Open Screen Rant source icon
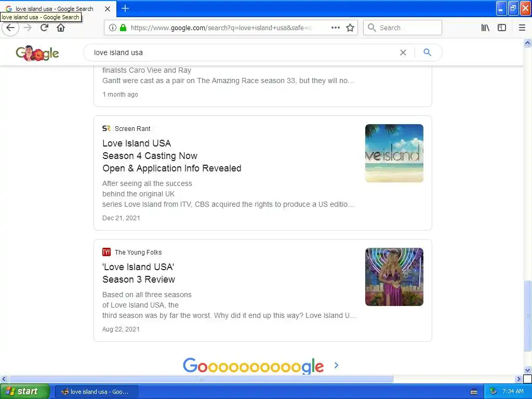 [106, 129]
